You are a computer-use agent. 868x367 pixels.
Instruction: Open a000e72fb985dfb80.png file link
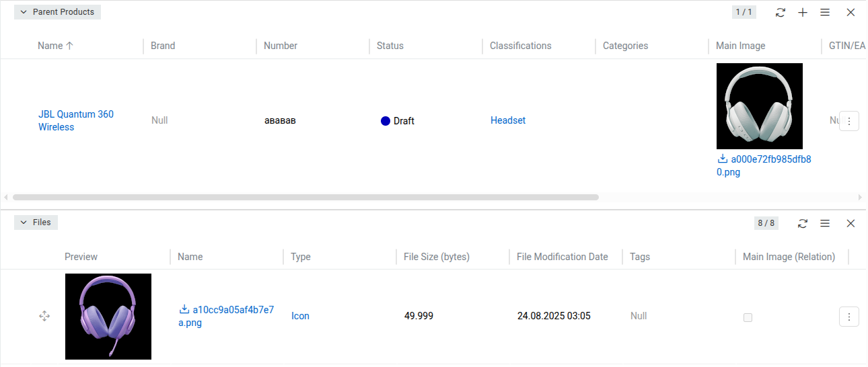point(764,166)
